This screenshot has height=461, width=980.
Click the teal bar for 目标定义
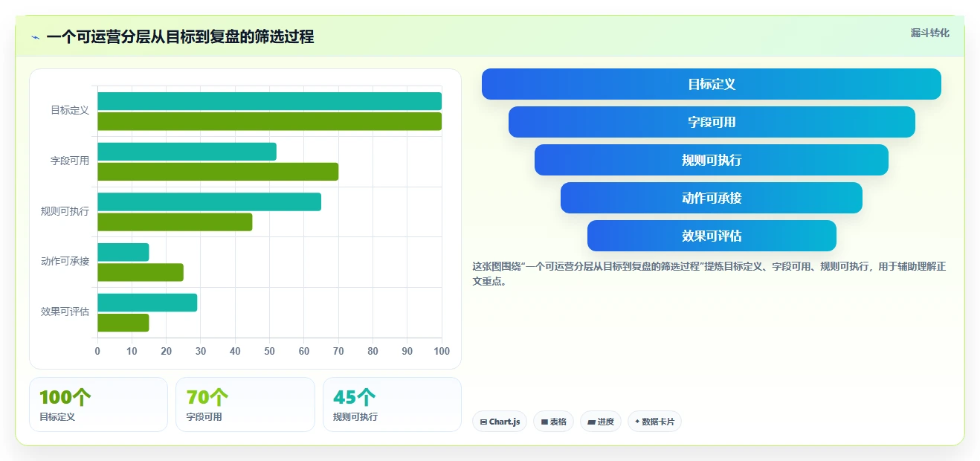(x=269, y=101)
